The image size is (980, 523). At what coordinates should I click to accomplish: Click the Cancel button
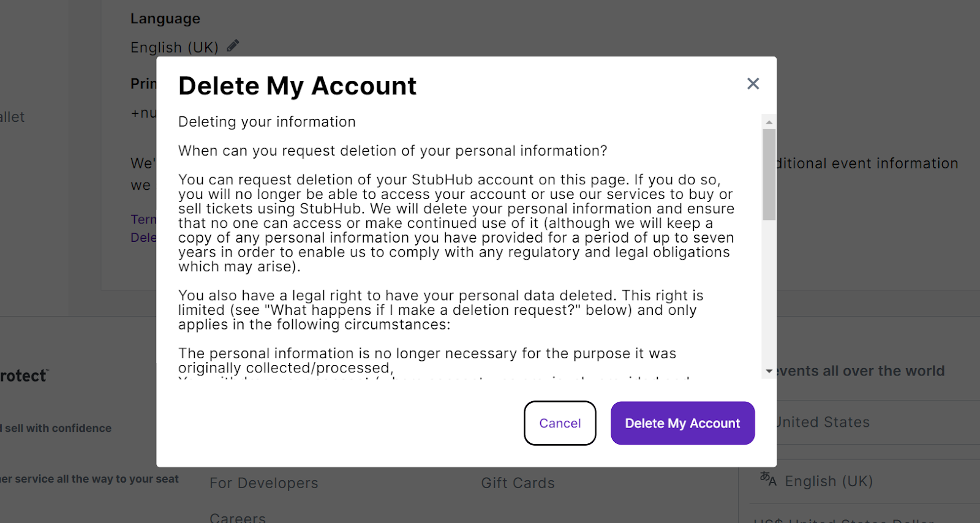[560, 423]
